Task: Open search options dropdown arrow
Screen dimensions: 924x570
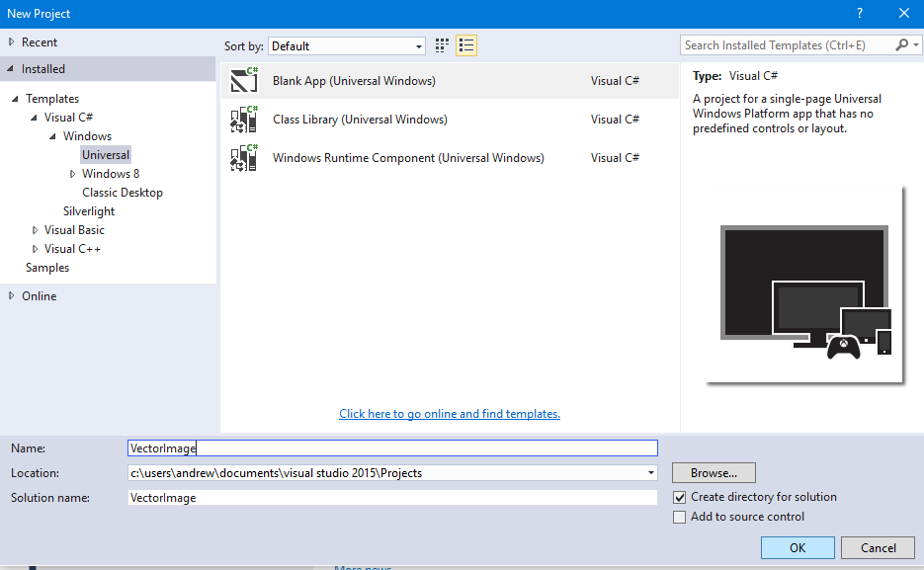Action: pos(916,44)
